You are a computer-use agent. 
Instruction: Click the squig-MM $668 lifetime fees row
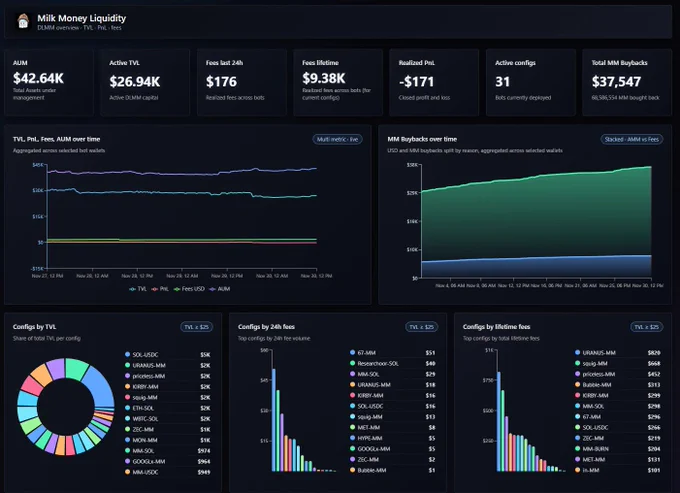618,363
